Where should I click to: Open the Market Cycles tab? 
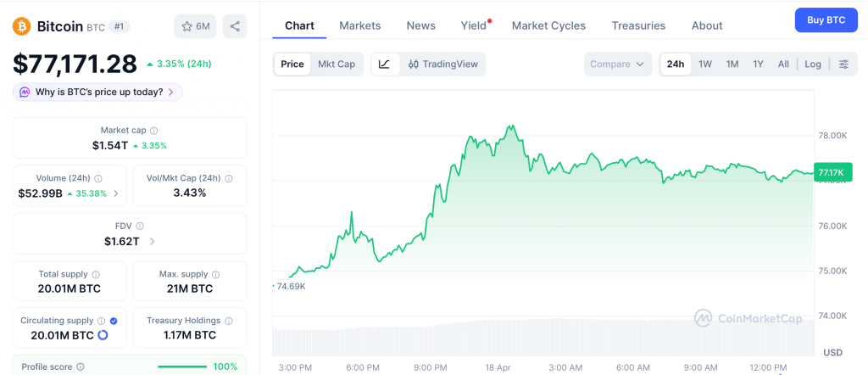tap(548, 25)
